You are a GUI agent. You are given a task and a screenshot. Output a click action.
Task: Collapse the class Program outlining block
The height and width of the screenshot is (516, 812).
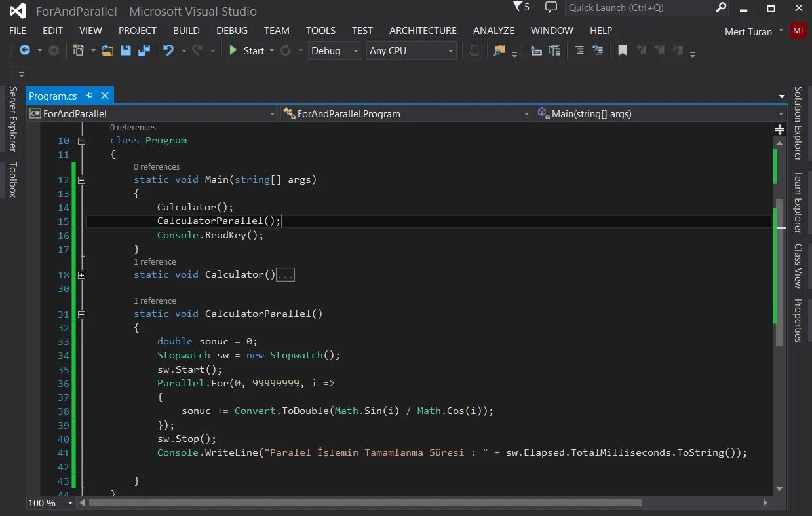(x=82, y=141)
